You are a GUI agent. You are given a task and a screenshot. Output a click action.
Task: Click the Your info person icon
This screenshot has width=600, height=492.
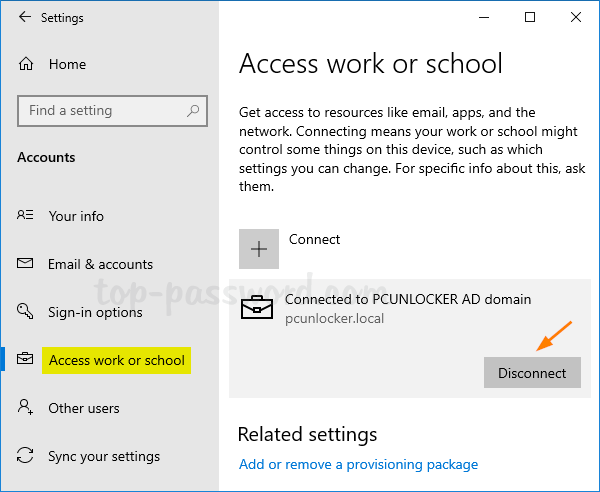point(27,216)
